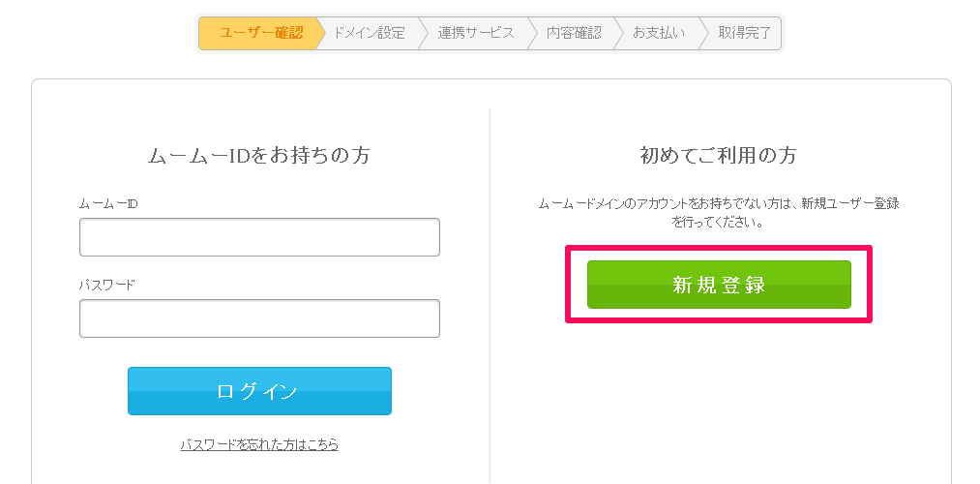980x484 pixels.
Task: Click the ユーザー確認 step tab
Action: (260, 33)
